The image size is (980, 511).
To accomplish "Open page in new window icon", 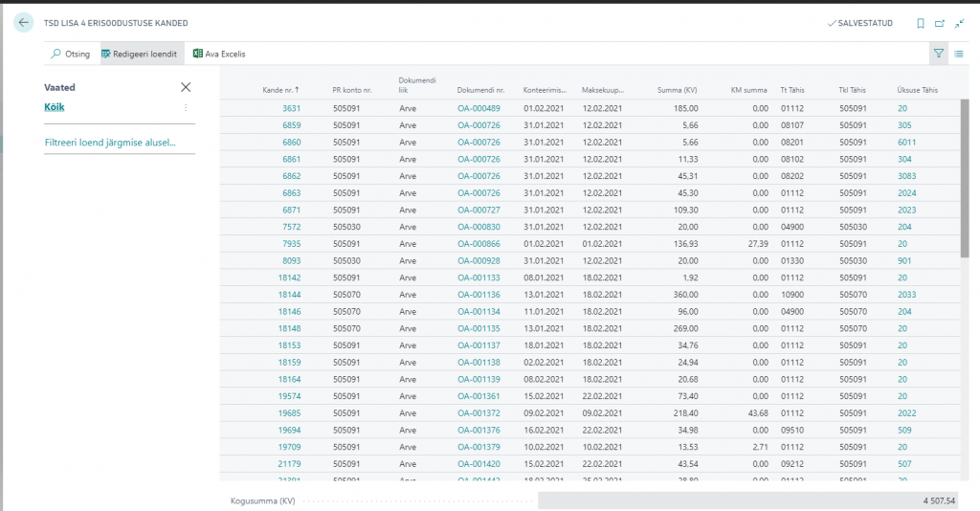I will pos(940,23).
